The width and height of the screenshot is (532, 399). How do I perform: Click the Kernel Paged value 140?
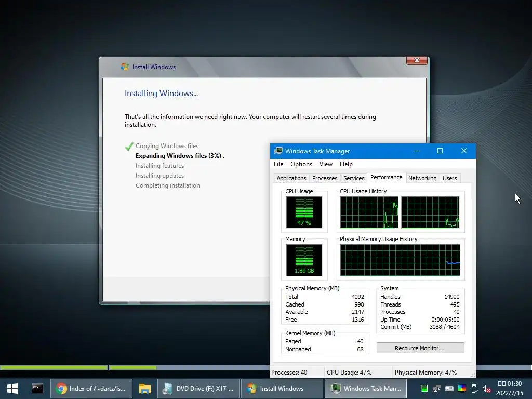pyautogui.click(x=358, y=341)
